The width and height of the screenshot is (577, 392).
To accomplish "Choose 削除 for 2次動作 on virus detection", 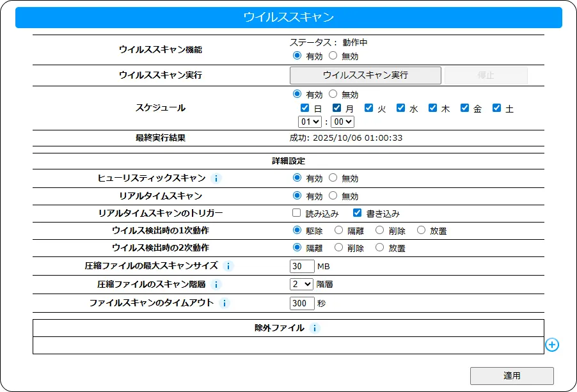I will tap(339, 247).
